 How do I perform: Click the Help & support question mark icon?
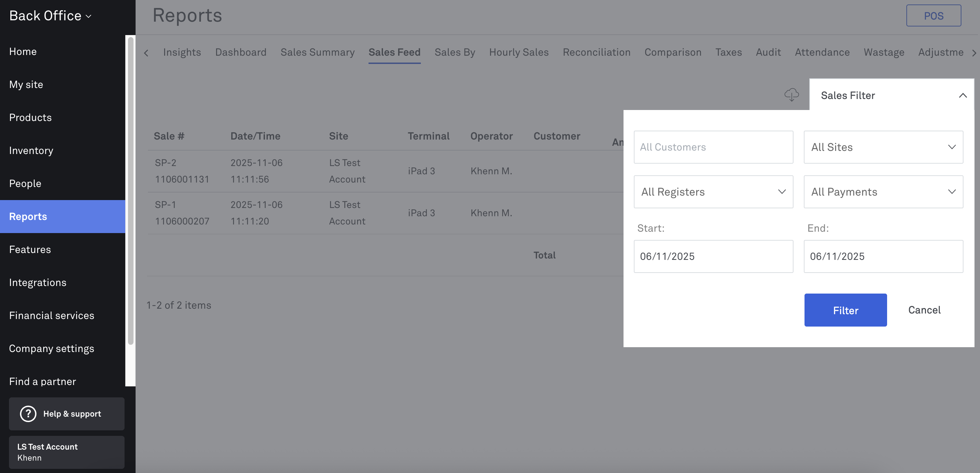pyautogui.click(x=28, y=414)
